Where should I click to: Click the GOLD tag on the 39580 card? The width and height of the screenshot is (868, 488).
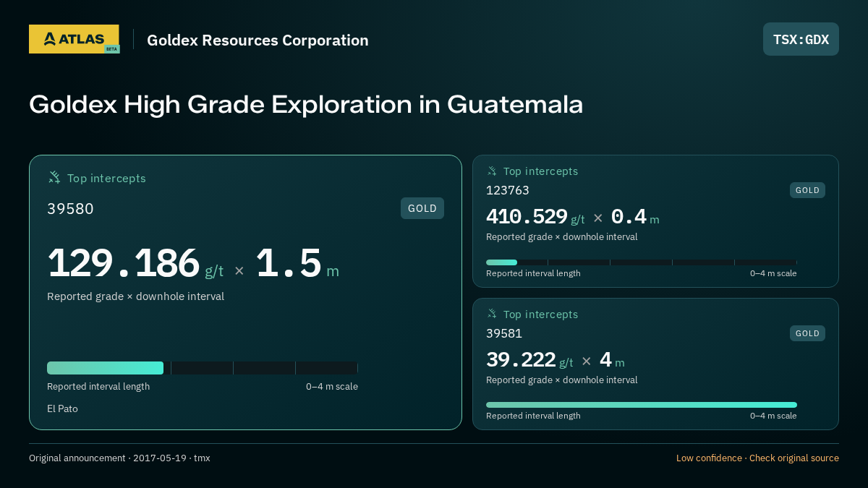422,208
